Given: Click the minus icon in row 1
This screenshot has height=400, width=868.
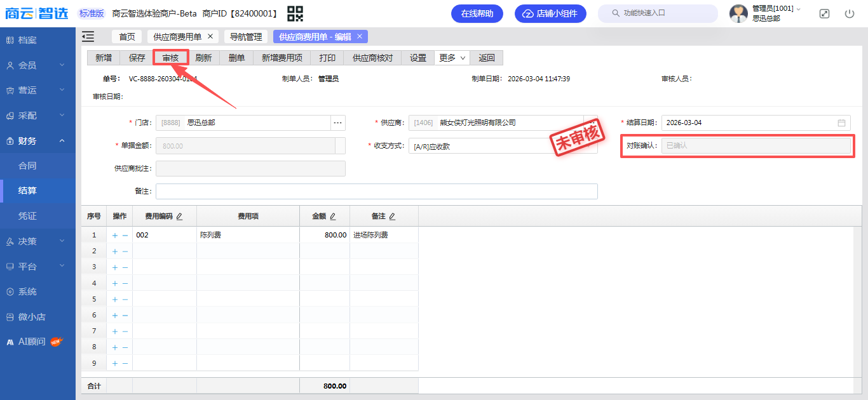Looking at the screenshot, I should 125,235.
